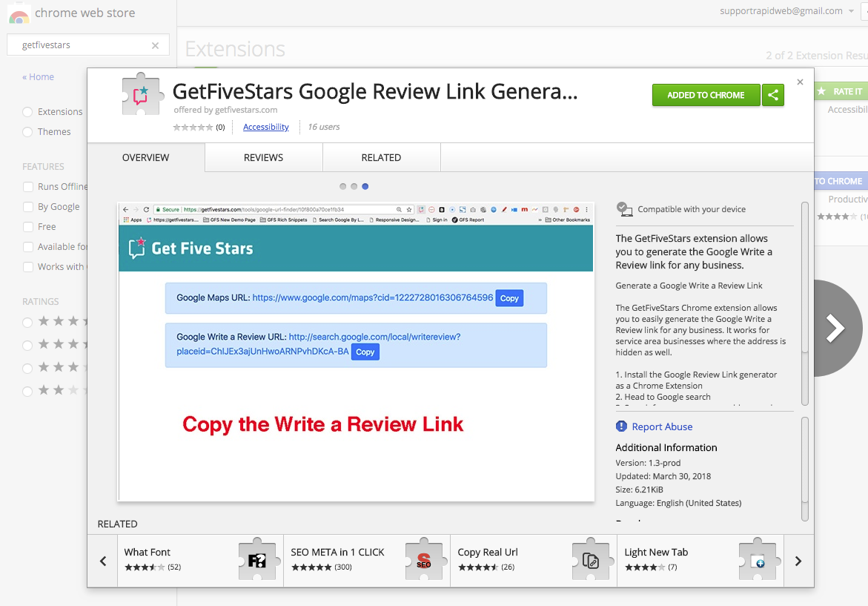Go to the next related extensions

click(798, 561)
